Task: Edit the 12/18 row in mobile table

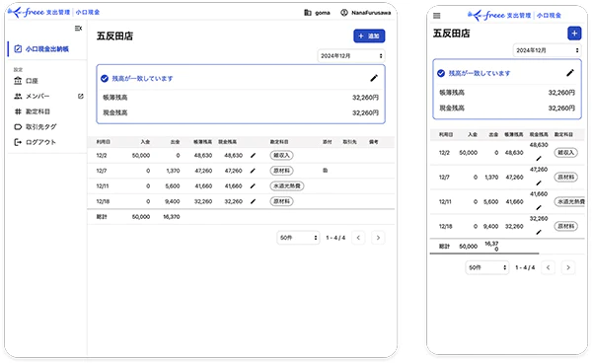Action: [x=539, y=232]
